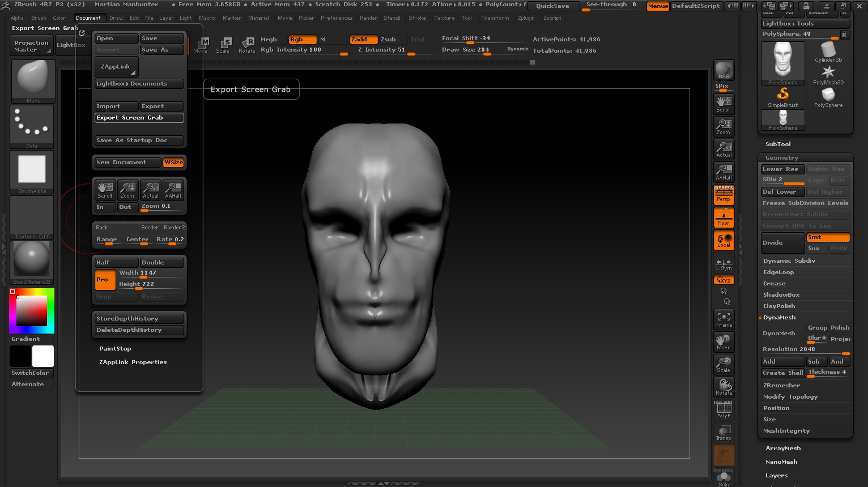
Task: Open the BasicMaterial2 material selector
Action: [32, 263]
